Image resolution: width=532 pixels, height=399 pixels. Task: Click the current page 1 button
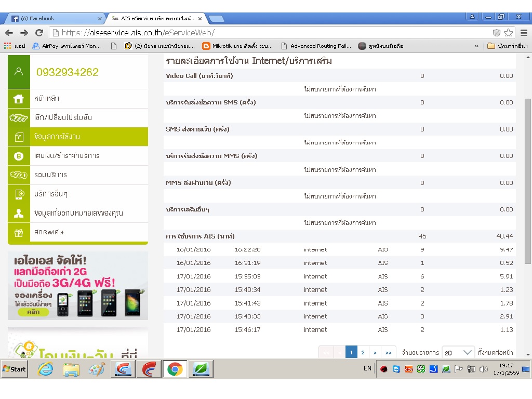(352, 353)
